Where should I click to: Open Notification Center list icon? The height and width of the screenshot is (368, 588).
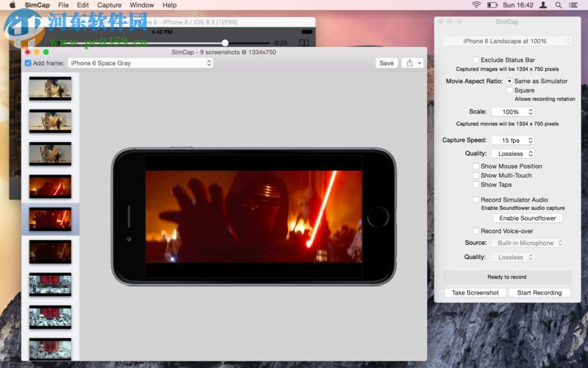click(573, 5)
